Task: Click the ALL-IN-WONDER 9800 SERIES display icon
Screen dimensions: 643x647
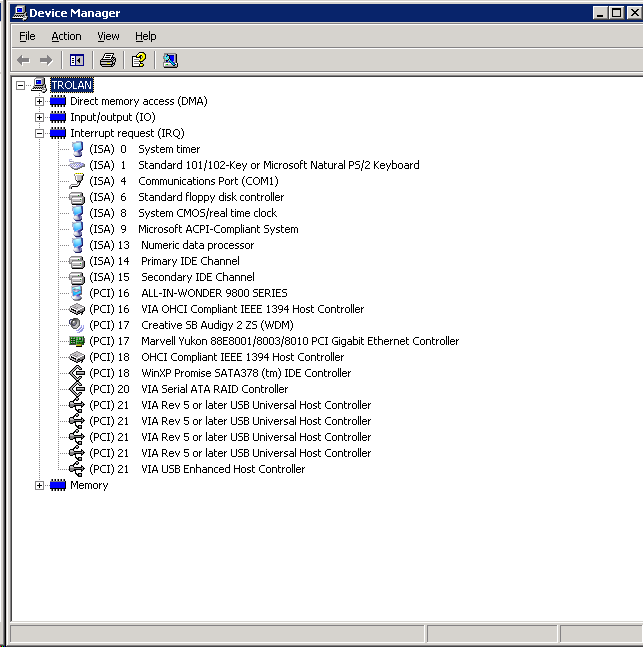Action: click(x=77, y=293)
